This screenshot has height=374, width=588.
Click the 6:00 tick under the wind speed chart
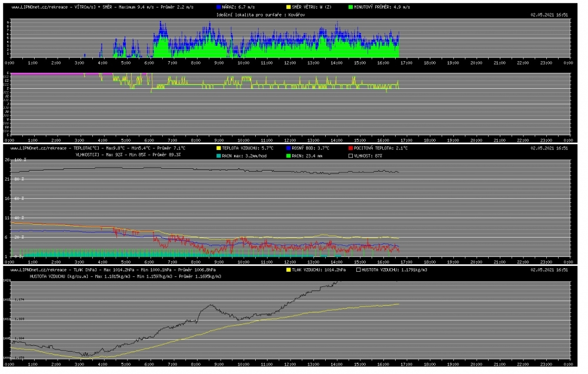point(149,63)
